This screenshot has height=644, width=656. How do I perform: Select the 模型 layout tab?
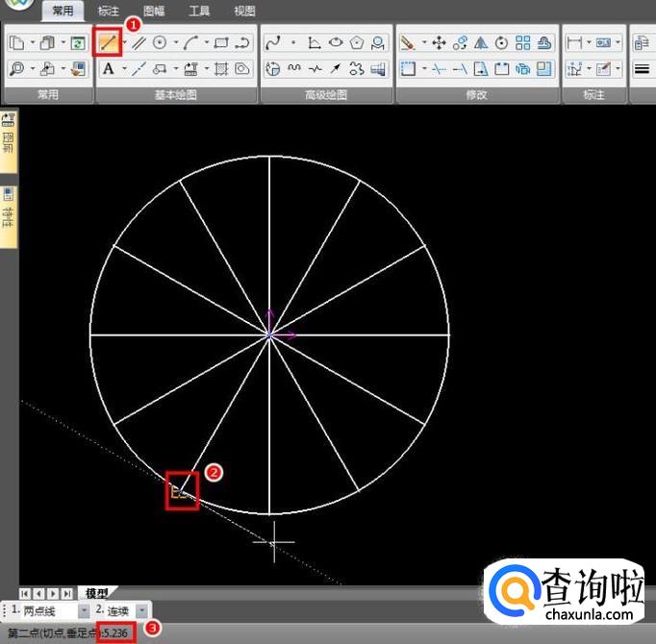point(97,593)
